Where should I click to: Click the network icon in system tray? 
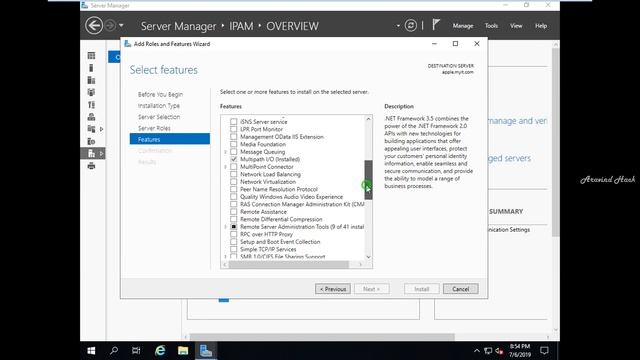point(488,351)
